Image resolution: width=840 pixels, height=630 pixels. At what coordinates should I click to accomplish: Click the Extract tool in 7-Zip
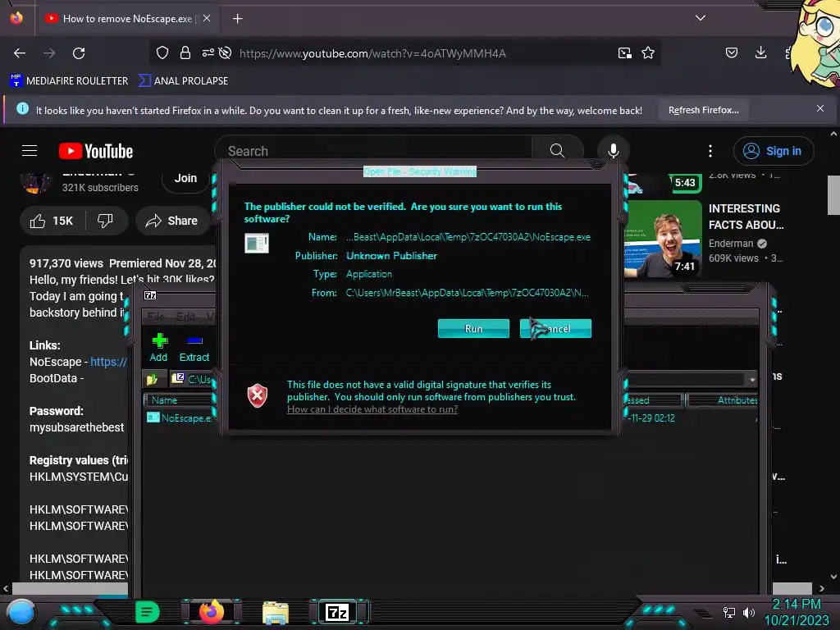(x=194, y=348)
